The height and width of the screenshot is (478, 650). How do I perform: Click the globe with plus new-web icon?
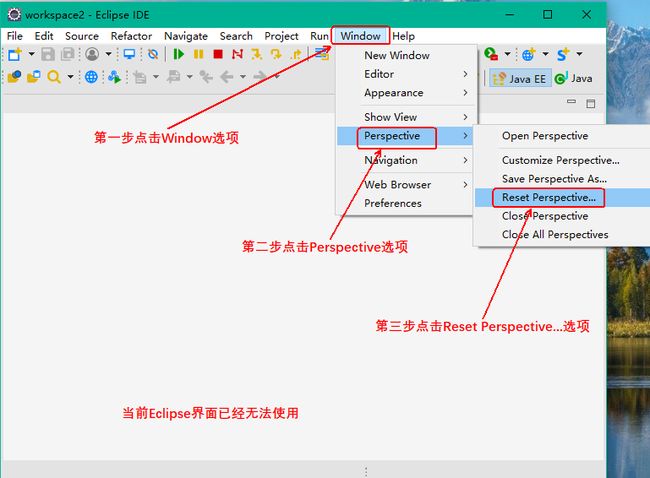tap(528, 54)
